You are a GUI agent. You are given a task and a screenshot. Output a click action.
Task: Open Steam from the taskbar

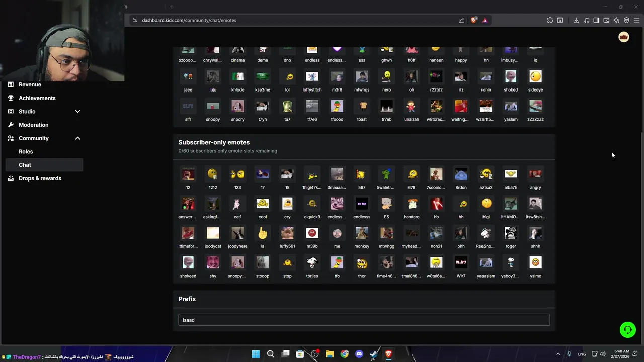(x=374, y=354)
